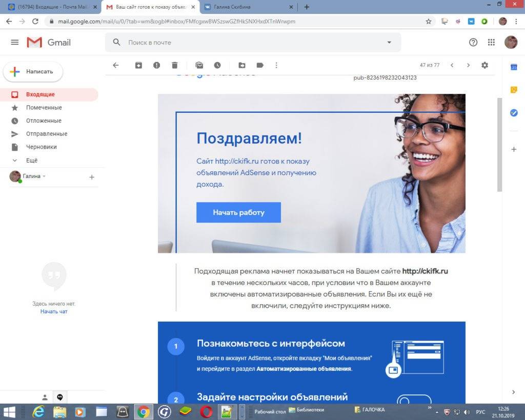Mark the email as unread
This screenshot has width=525, height=420.
[199, 65]
